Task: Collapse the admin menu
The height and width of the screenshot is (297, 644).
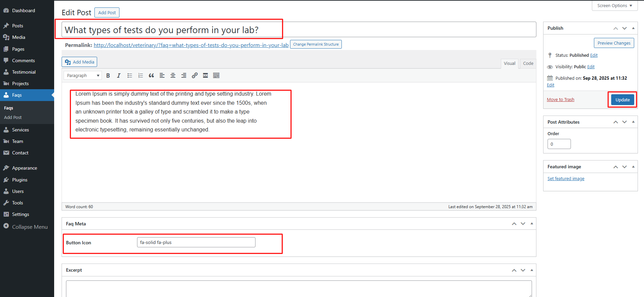Action: click(x=27, y=227)
